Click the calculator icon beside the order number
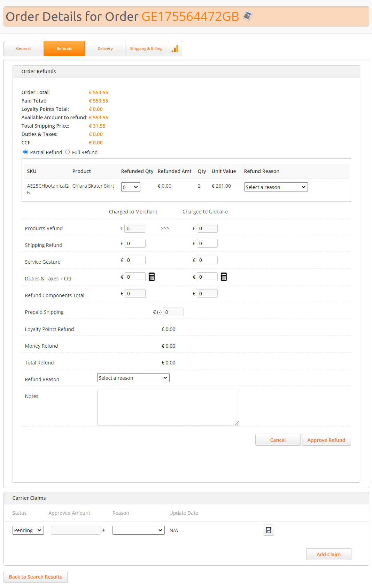The width and height of the screenshot is (372, 588). [x=247, y=16]
